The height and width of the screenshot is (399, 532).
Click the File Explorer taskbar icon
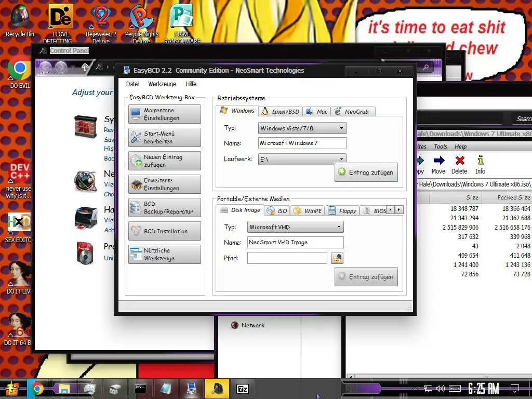(x=64, y=389)
